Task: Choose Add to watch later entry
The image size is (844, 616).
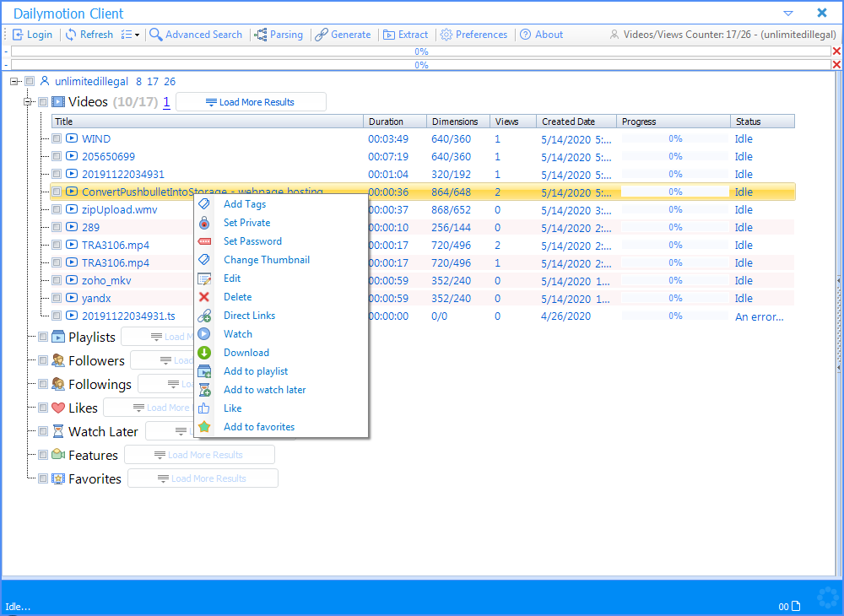Action: tap(265, 390)
